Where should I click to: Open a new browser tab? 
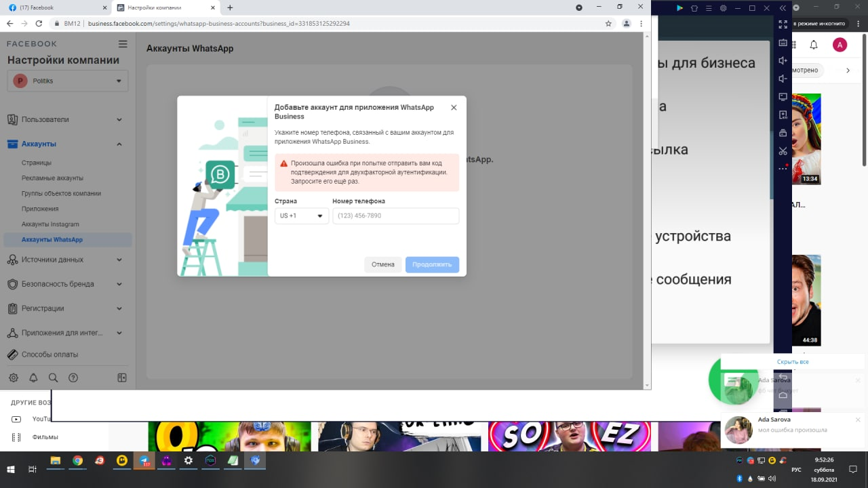click(230, 7)
